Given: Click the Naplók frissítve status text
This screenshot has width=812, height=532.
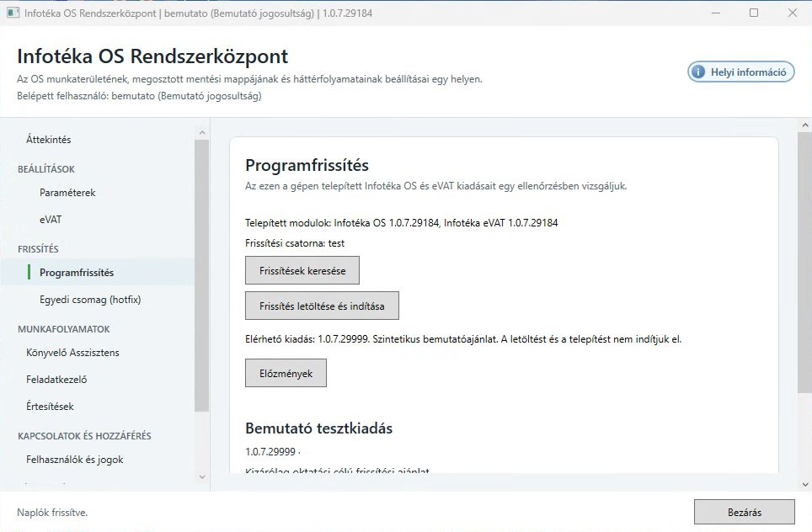Looking at the screenshot, I should click(52, 513).
